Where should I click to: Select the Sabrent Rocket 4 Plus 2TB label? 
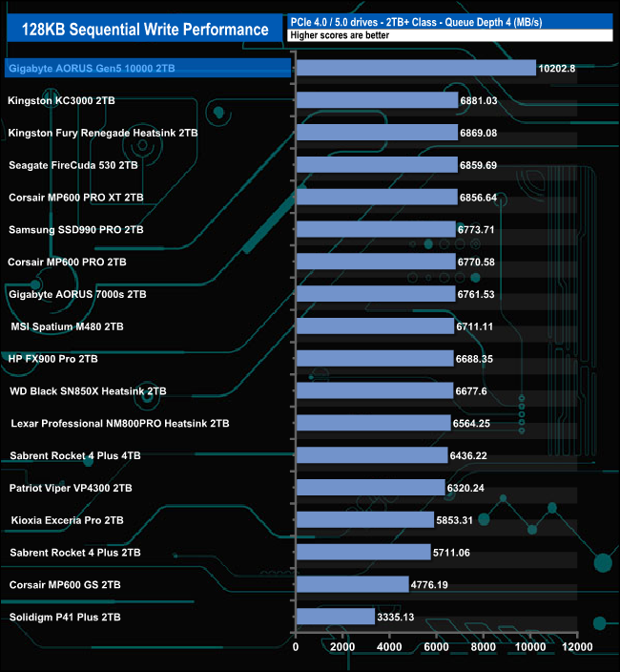[75, 553]
